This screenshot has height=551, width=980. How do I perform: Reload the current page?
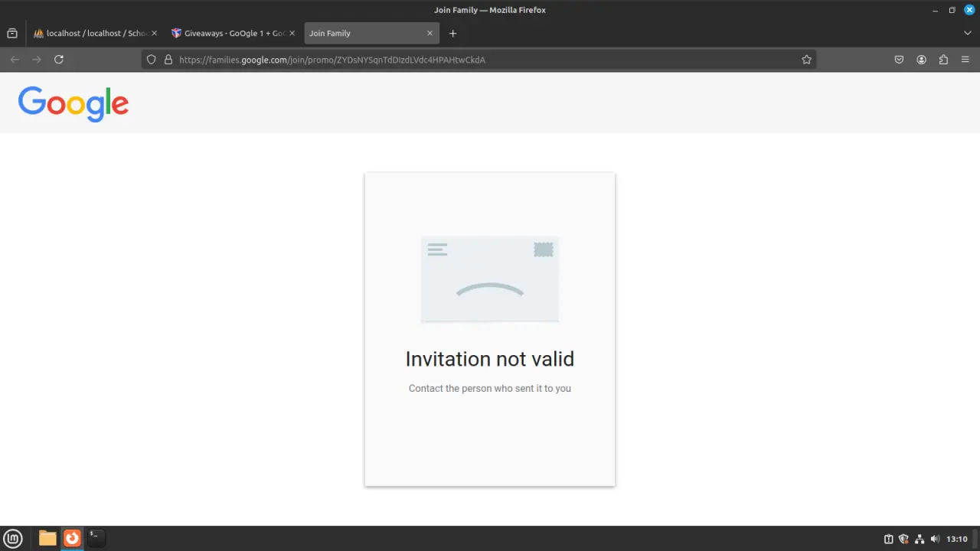coord(58,60)
